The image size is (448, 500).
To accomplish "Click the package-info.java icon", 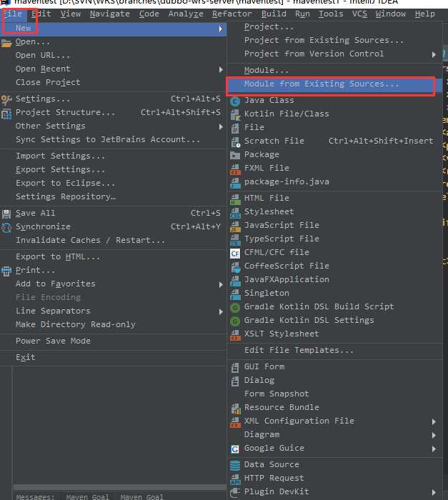I will click(x=235, y=183).
